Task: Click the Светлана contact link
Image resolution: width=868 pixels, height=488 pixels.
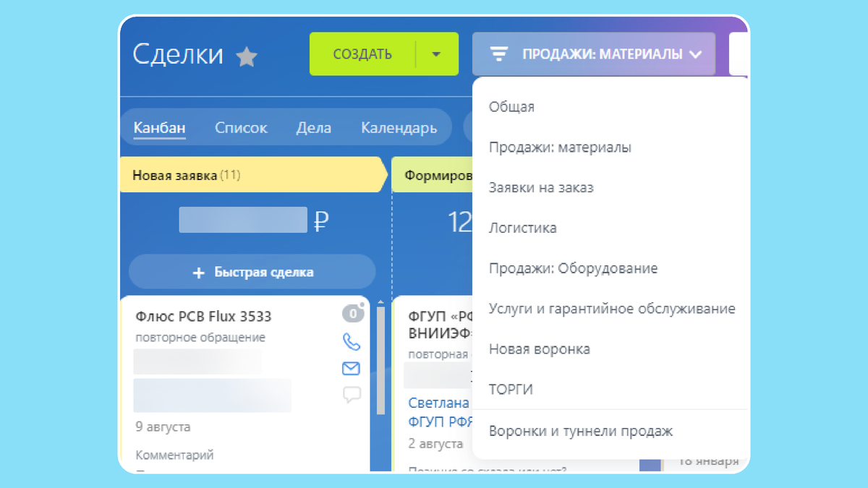Action: (x=439, y=403)
